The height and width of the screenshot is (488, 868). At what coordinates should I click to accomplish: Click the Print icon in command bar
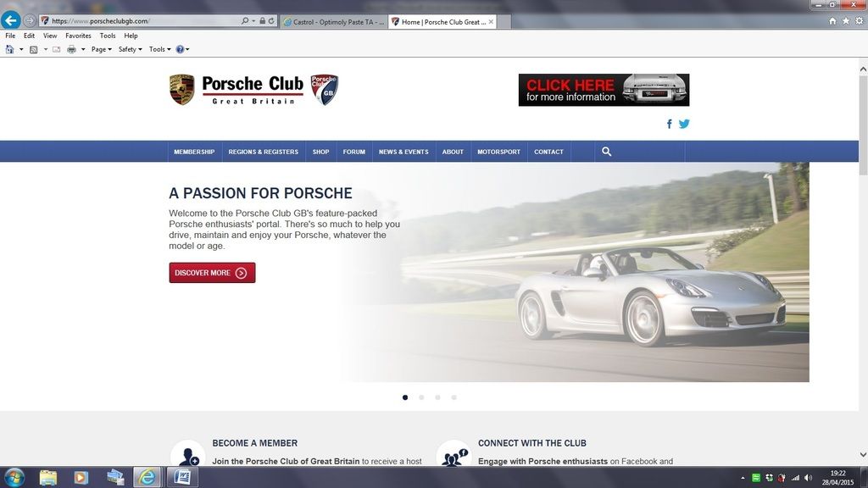71,49
